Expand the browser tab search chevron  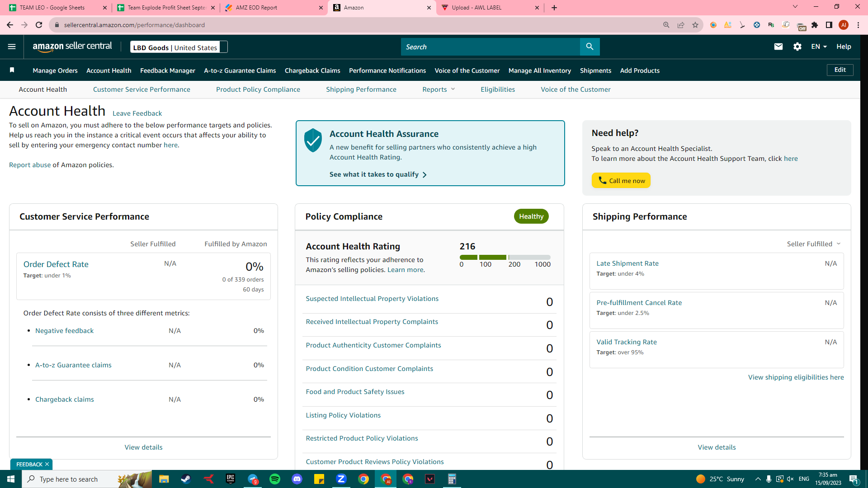[795, 7]
